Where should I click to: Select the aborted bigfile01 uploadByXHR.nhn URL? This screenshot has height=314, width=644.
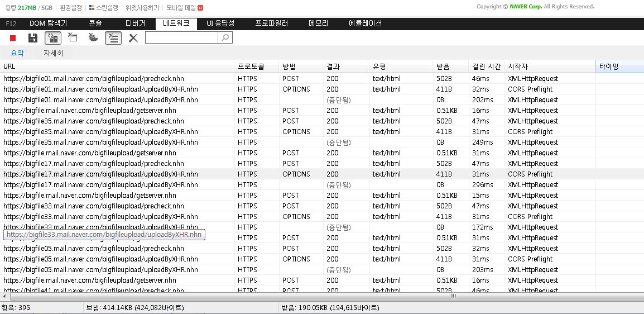pos(100,100)
